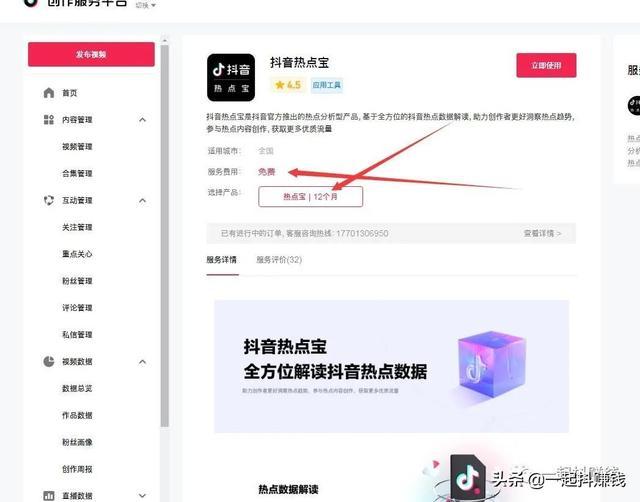640x502 pixels.
Task: Open 私信管理 in sidebar
Action: [77, 335]
